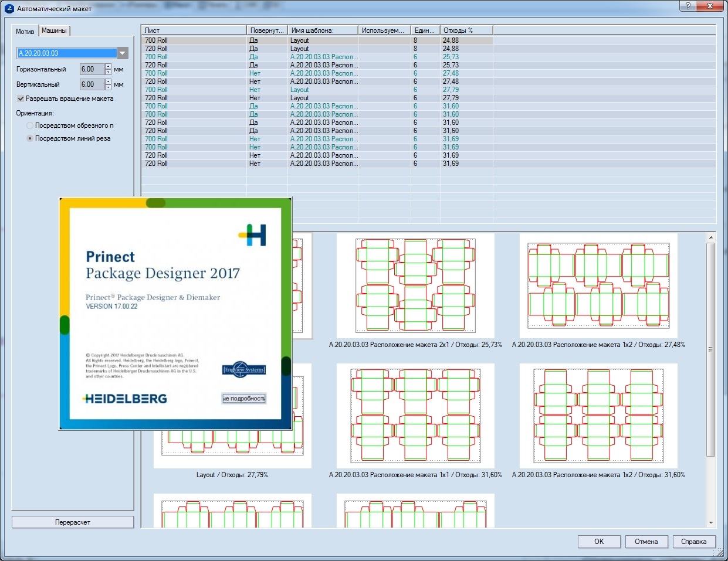Click the Отмена button

click(x=646, y=542)
